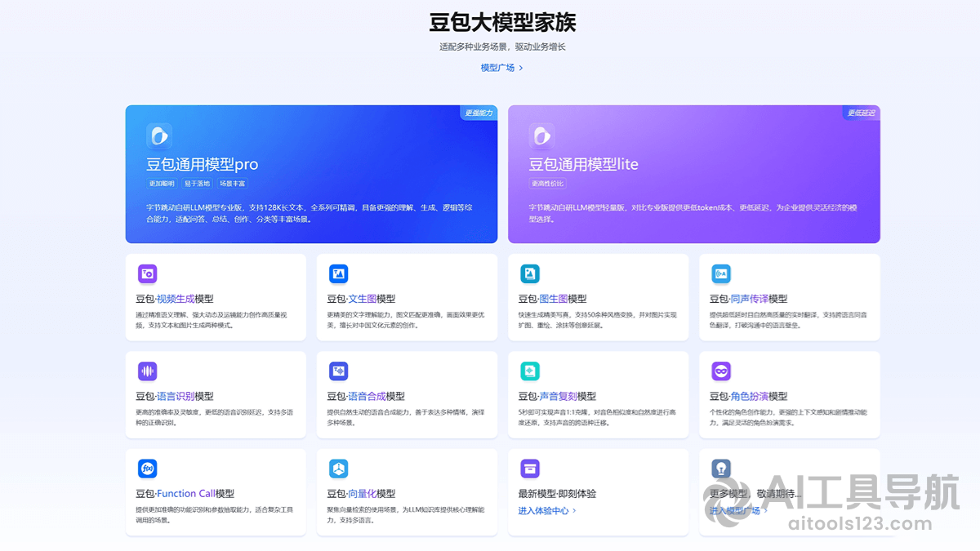Open the 豆包·同声传译模型 title
This screenshot has width=980, height=551.
point(748,299)
